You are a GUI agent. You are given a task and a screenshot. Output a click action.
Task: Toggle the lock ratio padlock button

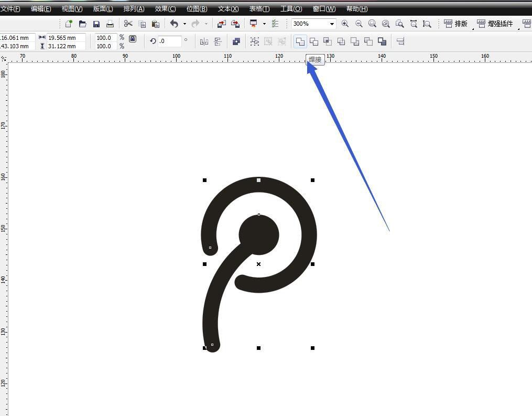click(x=133, y=39)
